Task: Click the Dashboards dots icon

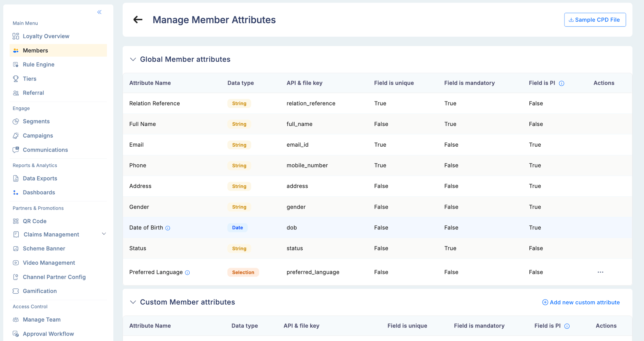Action: (x=16, y=192)
